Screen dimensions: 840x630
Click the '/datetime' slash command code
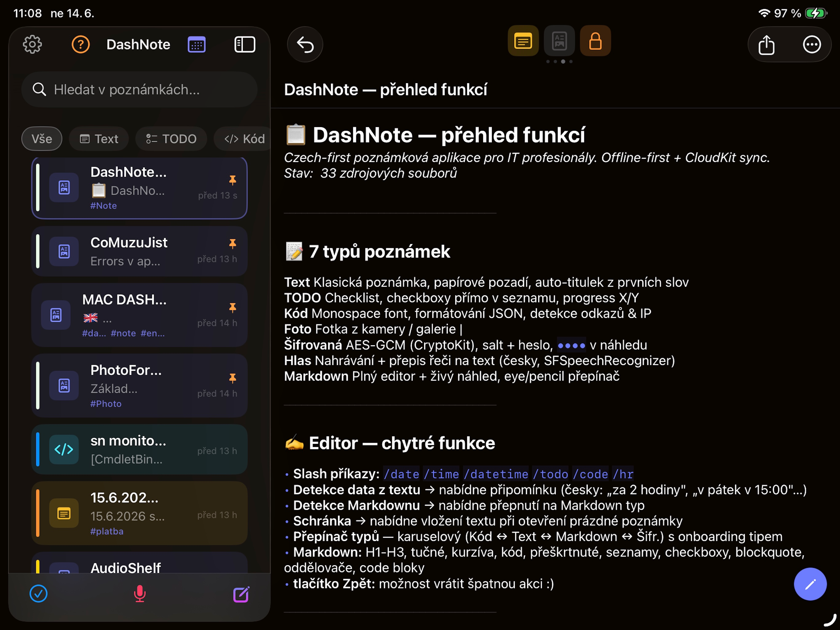click(496, 474)
